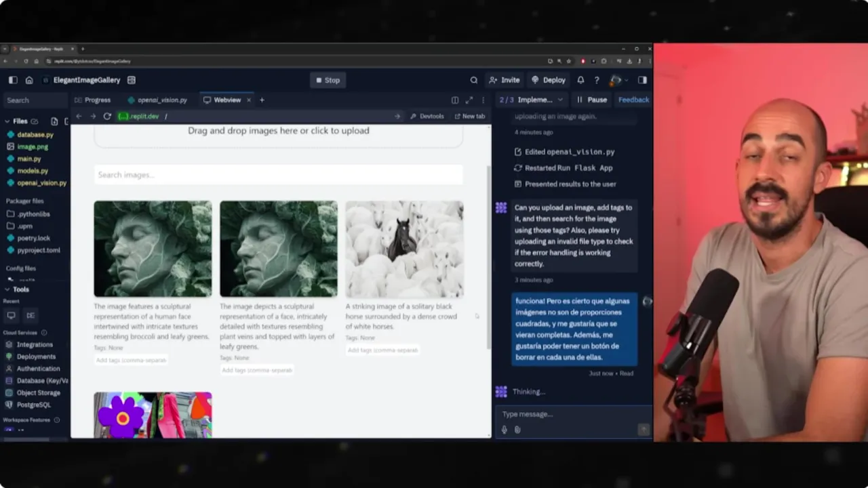Image resolution: width=868 pixels, height=488 pixels.
Task: Focus the Type message chat field
Action: [573, 414]
